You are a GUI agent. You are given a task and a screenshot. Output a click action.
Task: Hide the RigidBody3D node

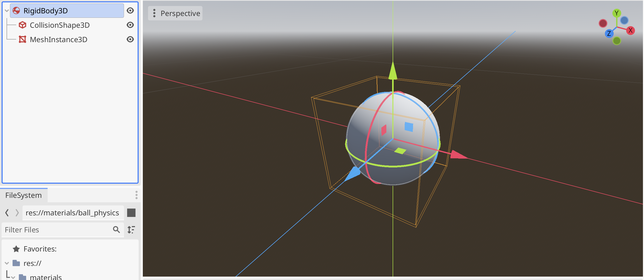[130, 11]
